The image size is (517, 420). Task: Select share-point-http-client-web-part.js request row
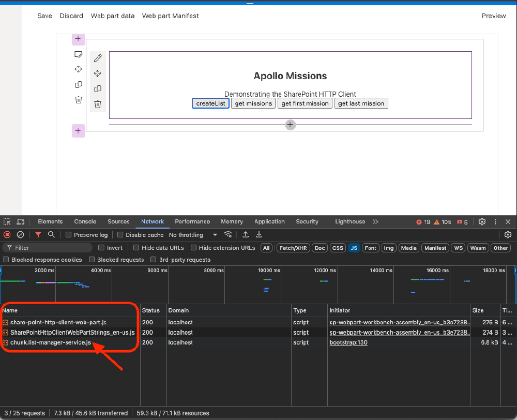point(258,322)
